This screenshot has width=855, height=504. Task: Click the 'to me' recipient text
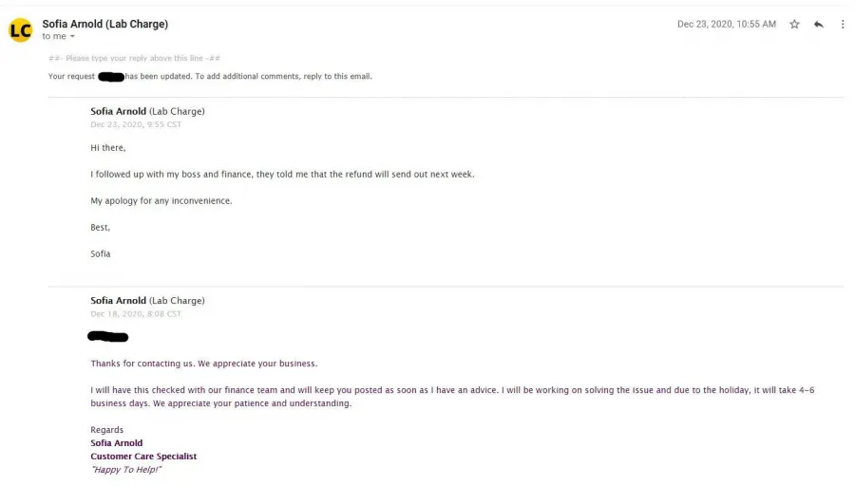coord(54,36)
